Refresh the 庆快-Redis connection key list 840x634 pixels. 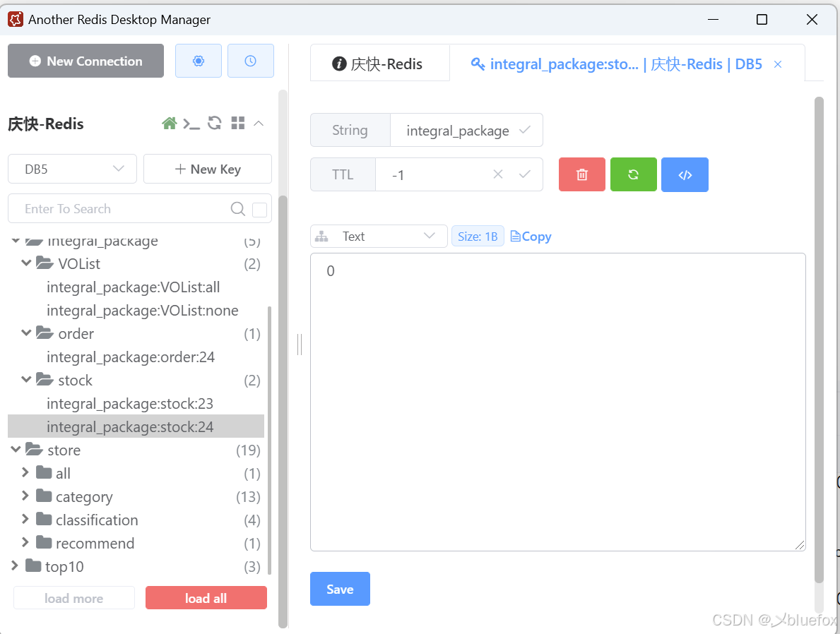[x=215, y=123]
